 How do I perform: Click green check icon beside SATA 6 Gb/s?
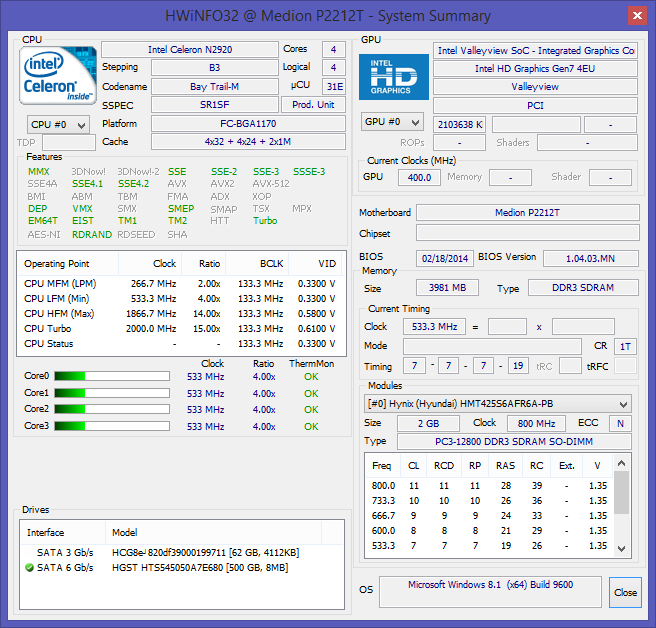click(x=29, y=568)
